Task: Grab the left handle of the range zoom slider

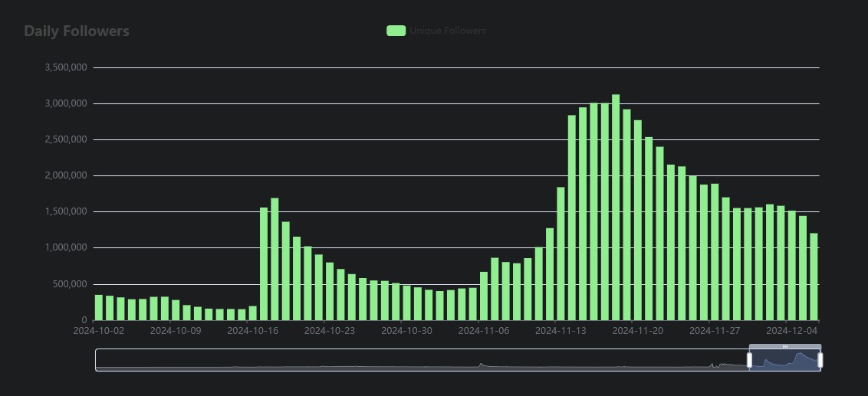Action: 750,360
